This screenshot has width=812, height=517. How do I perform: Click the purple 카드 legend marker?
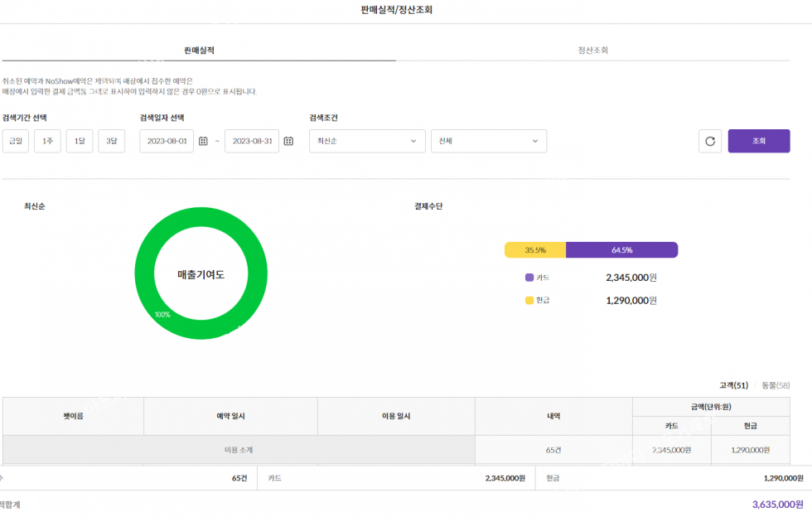coord(529,278)
